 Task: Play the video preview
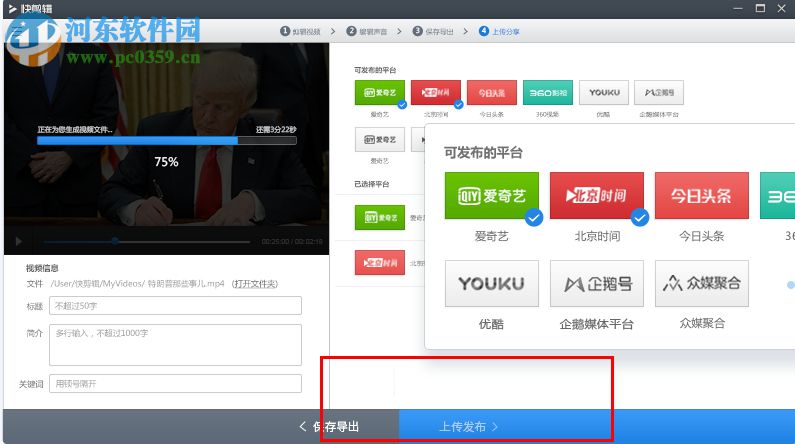(19, 241)
